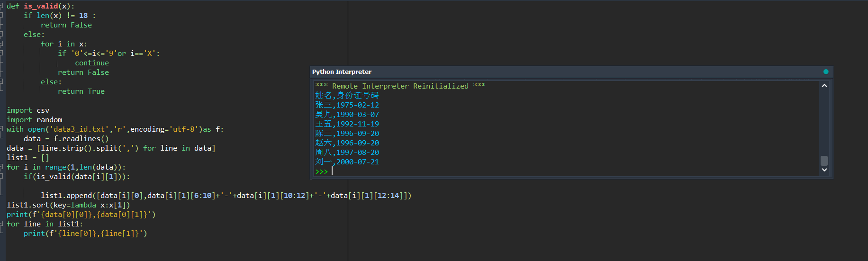Fold the "else:" block above "for i in x"

[1, 35]
